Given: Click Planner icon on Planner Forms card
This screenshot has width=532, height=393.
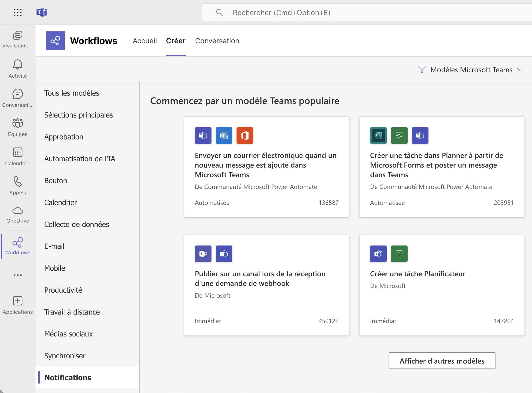Looking at the screenshot, I should [399, 136].
